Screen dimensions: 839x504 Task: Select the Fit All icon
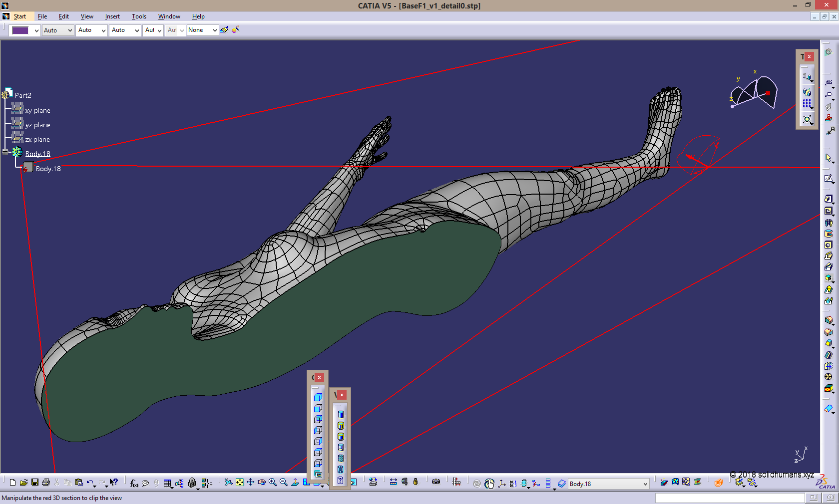(x=240, y=483)
